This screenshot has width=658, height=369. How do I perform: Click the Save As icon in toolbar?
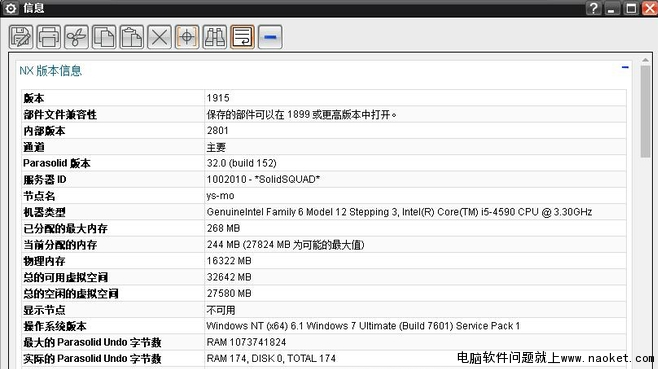pyautogui.click(x=21, y=37)
